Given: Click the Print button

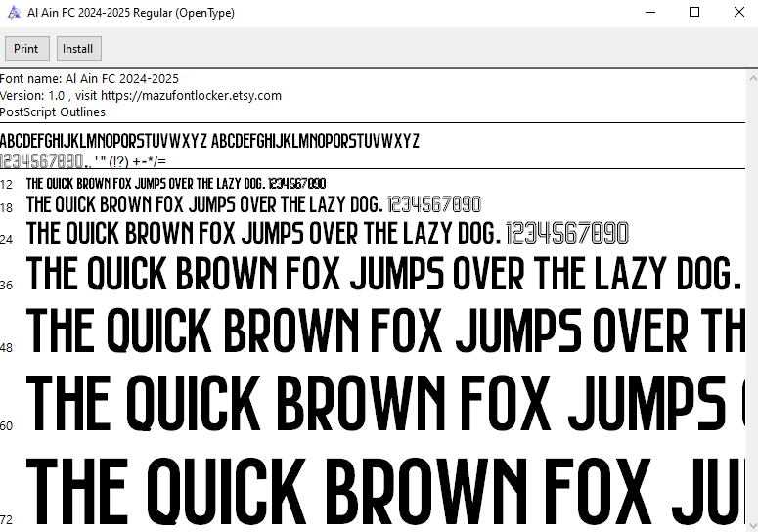Looking at the screenshot, I should click(26, 49).
